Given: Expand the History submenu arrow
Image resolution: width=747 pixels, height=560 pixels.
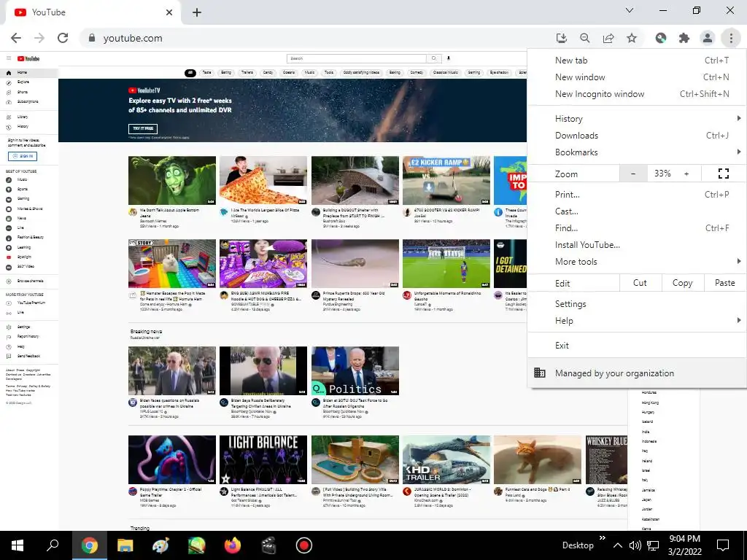Looking at the screenshot, I should click(738, 118).
